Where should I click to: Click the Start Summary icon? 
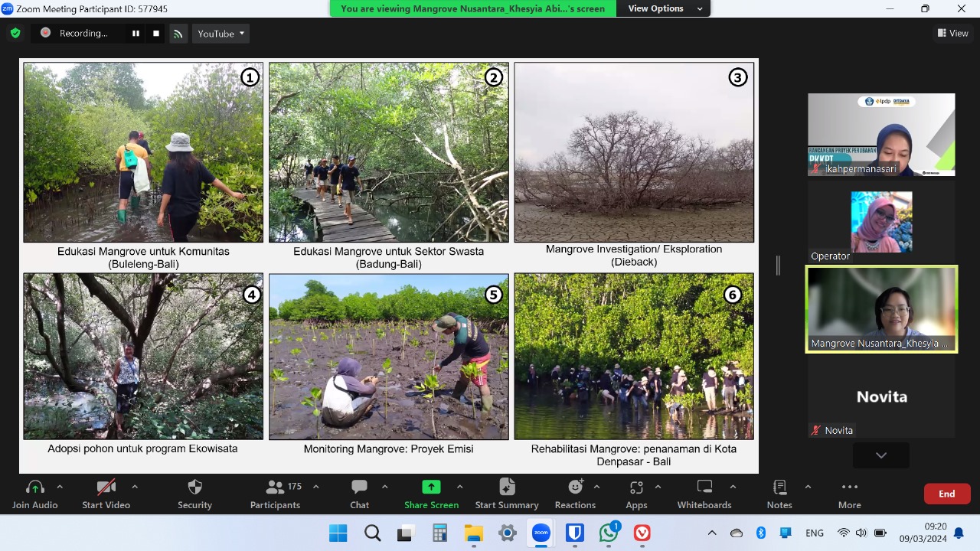click(506, 494)
